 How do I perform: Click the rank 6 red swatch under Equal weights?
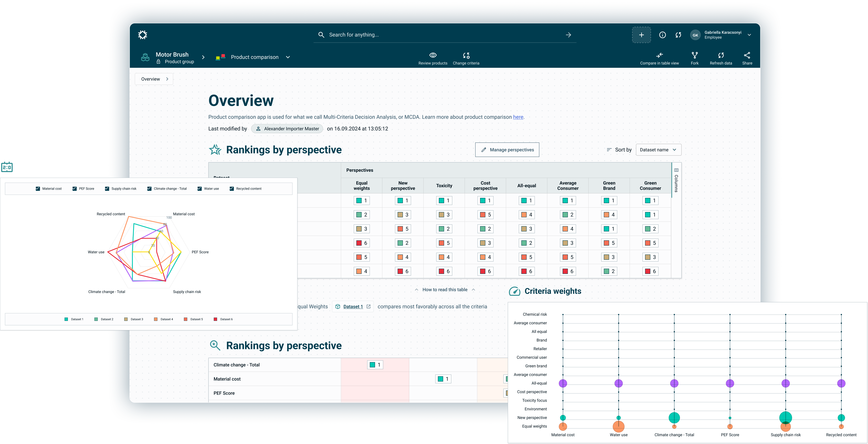pyautogui.click(x=359, y=243)
